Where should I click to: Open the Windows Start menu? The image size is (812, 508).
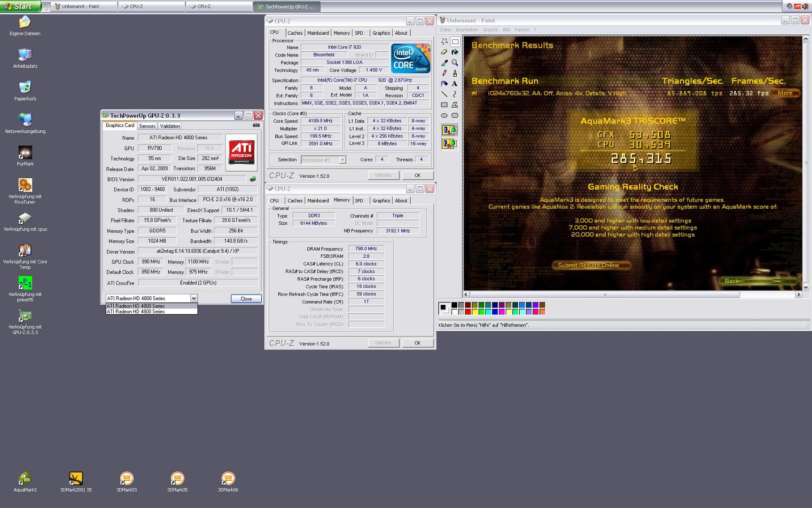point(20,6)
